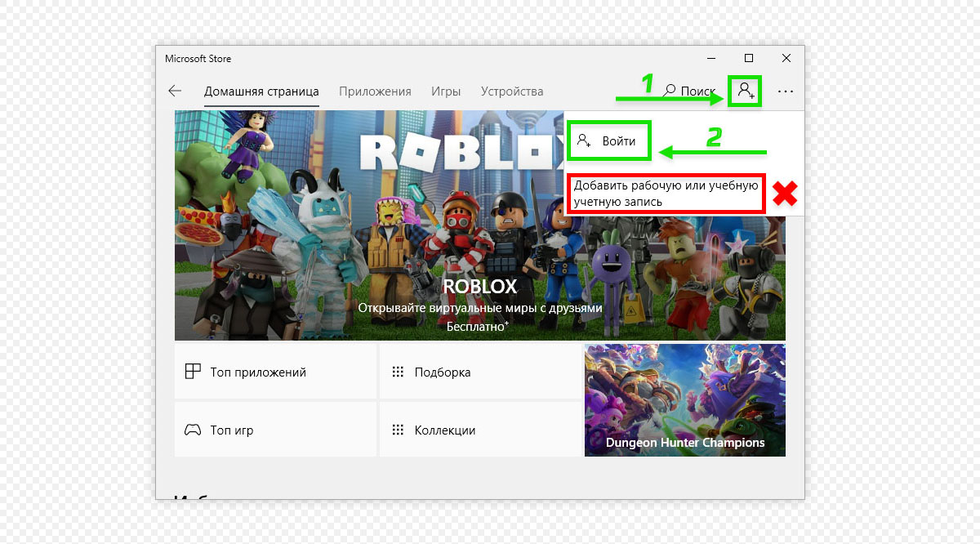
Task: Open the account sign-in person icon
Action: tap(746, 91)
